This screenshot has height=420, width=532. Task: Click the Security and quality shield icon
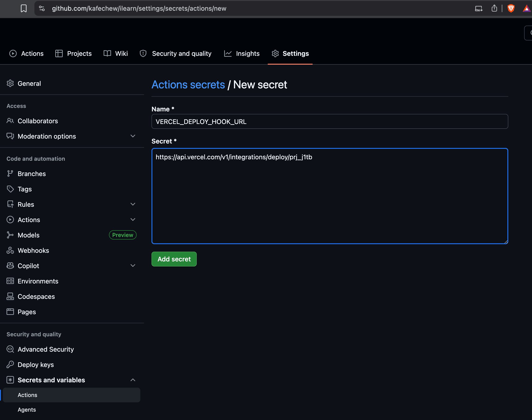tap(143, 53)
